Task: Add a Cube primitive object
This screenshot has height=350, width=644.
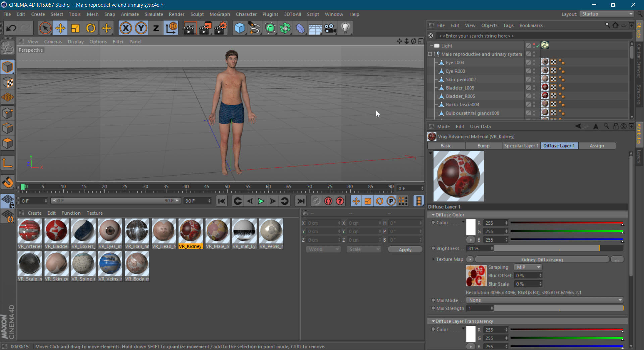Action: click(239, 28)
